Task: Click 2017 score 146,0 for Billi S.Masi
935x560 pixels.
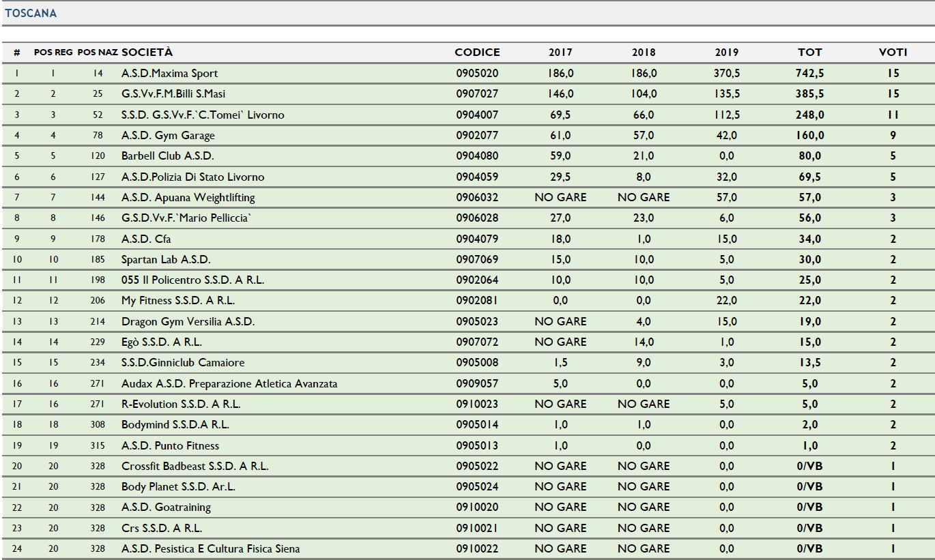Action: tap(560, 93)
